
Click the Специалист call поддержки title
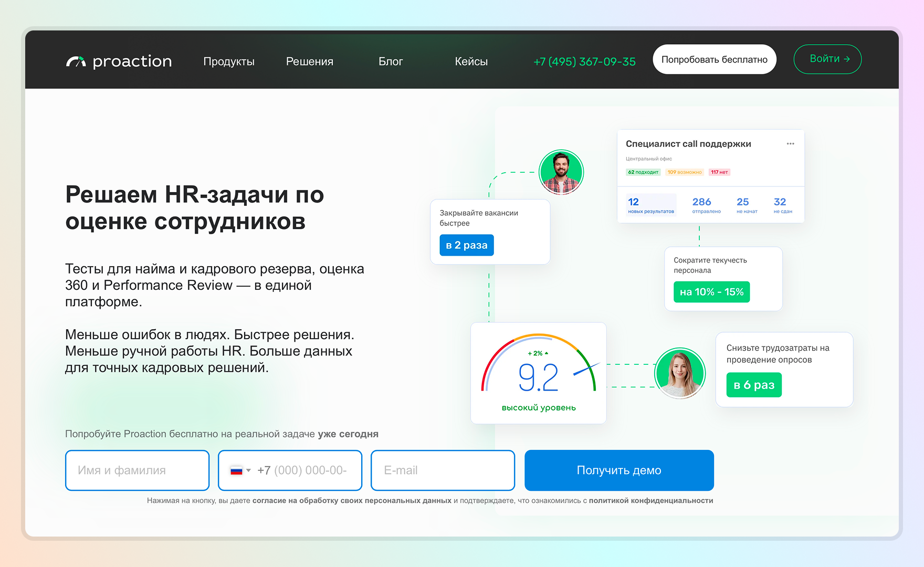[688, 144]
